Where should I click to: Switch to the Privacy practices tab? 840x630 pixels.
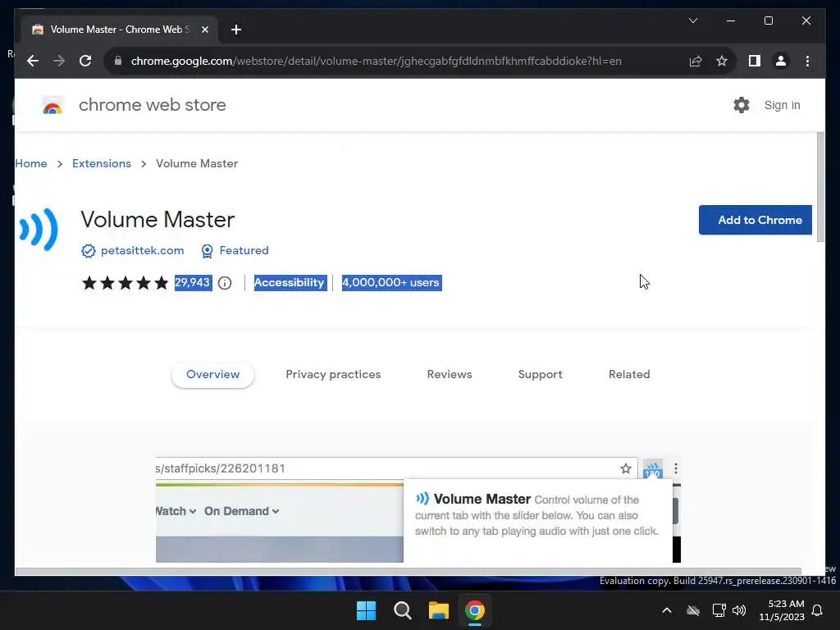click(333, 374)
